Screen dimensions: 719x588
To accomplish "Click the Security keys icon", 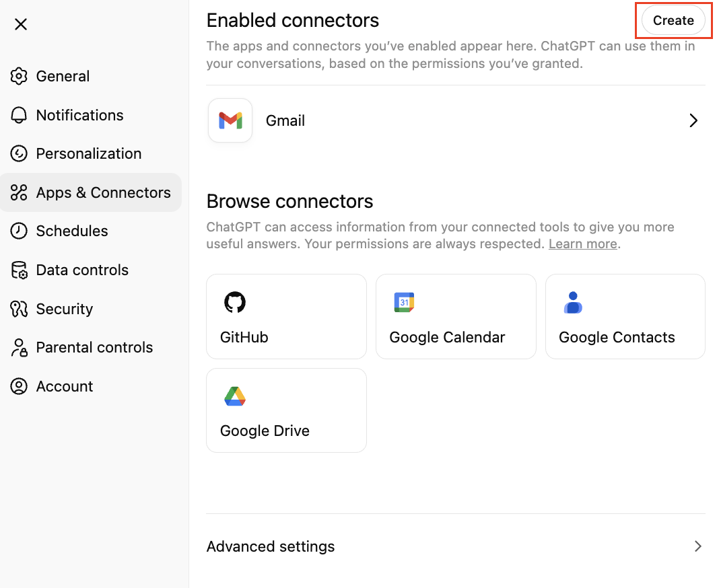I will click(20, 309).
